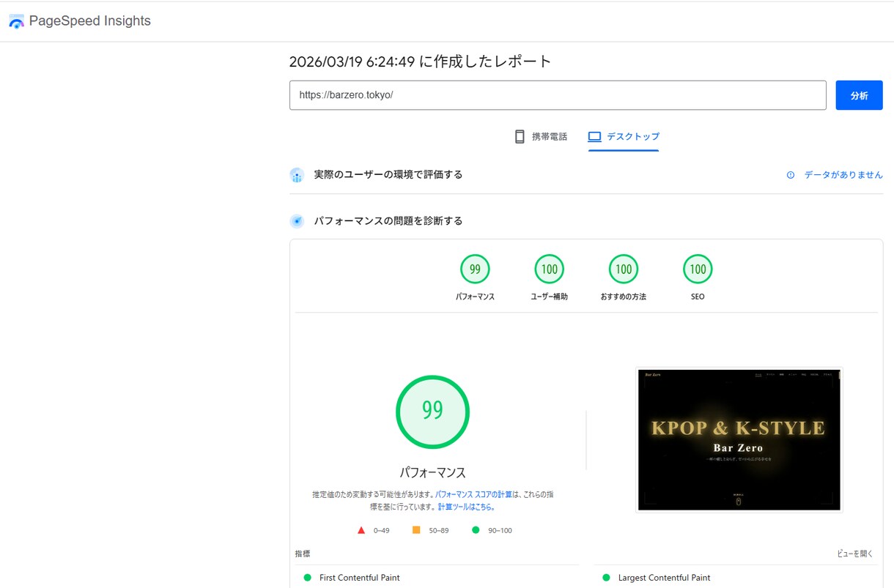
Task: Click the real user data section icon
Action: (x=297, y=175)
